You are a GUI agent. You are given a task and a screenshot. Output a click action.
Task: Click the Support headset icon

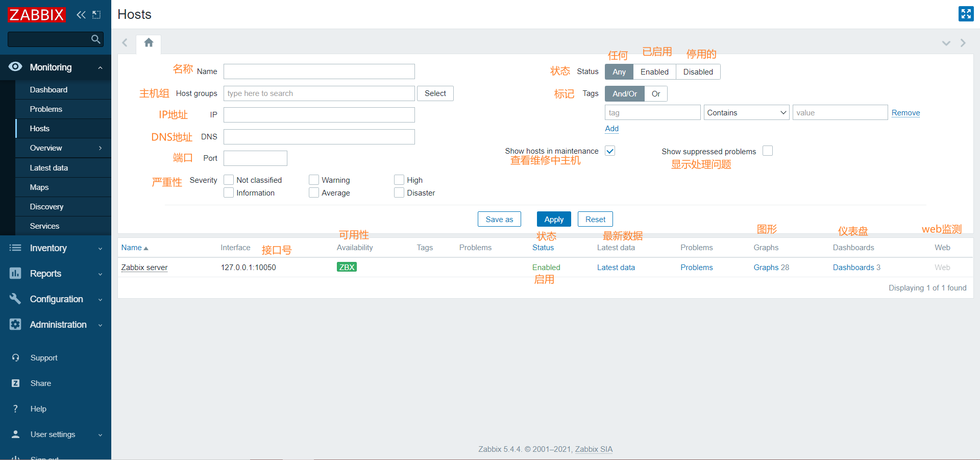click(x=16, y=358)
